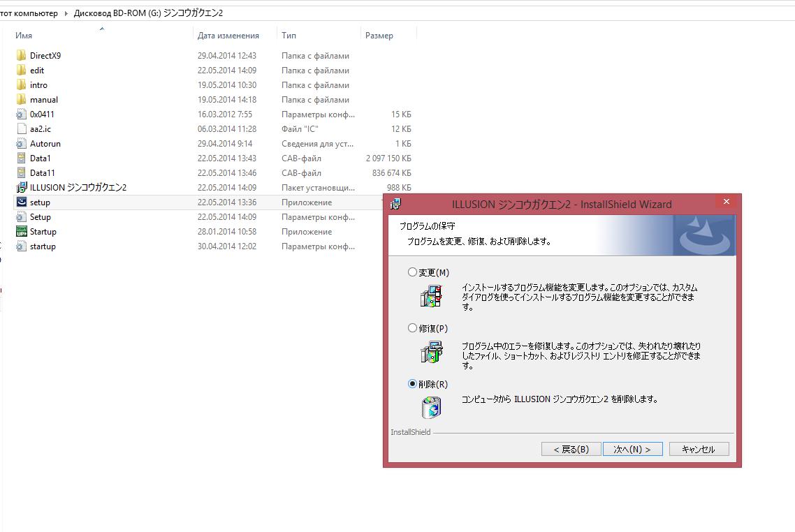Select the DirectX9 folder icon
Image resolution: width=795 pixels, height=532 pixels.
[x=21, y=55]
